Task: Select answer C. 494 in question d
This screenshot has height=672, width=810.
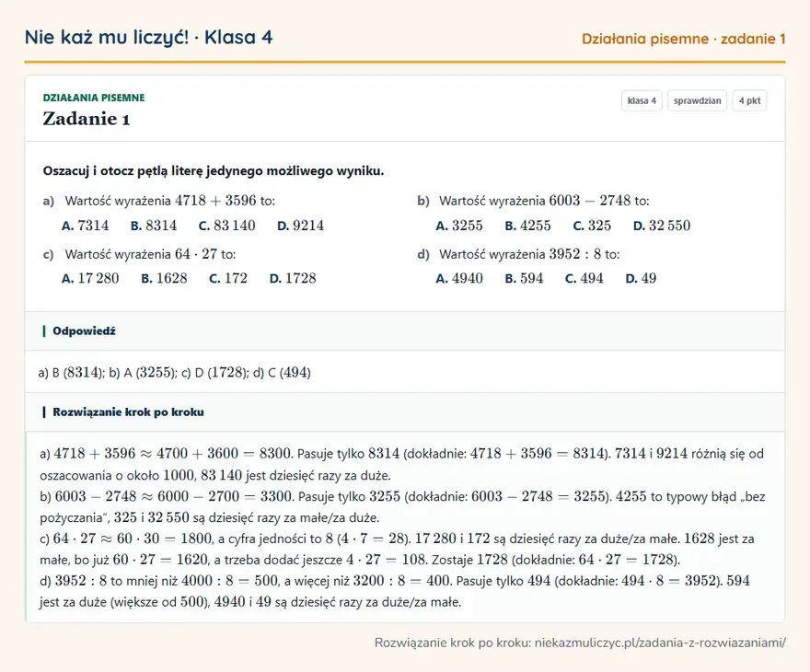Action: [x=584, y=278]
